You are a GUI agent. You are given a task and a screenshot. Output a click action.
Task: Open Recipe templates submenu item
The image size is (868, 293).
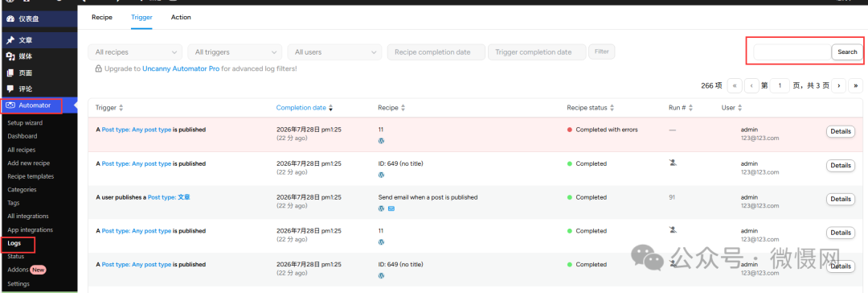click(x=31, y=176)
